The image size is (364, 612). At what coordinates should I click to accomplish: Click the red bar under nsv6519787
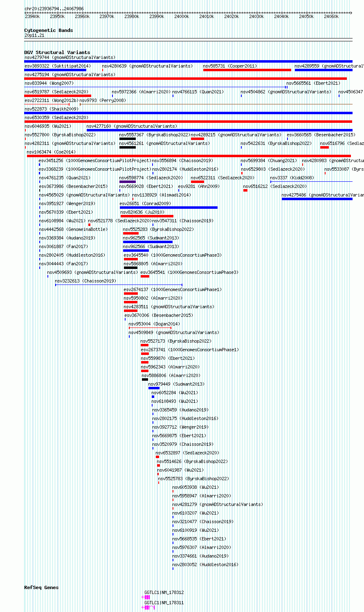click(x=58, y=96)
